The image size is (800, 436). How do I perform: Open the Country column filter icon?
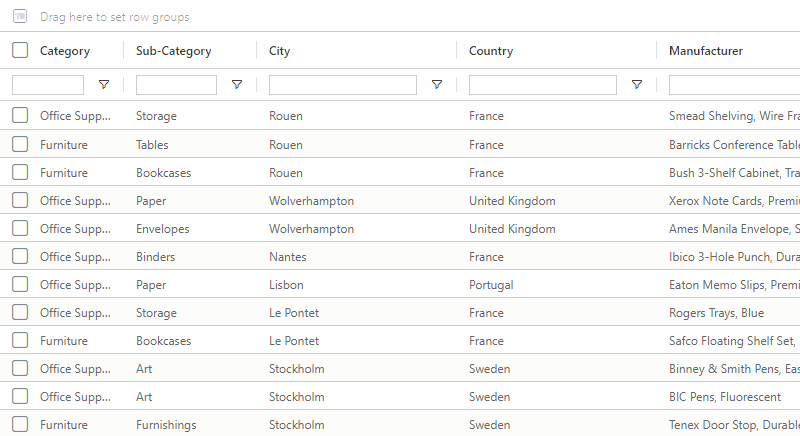(637, 85)
